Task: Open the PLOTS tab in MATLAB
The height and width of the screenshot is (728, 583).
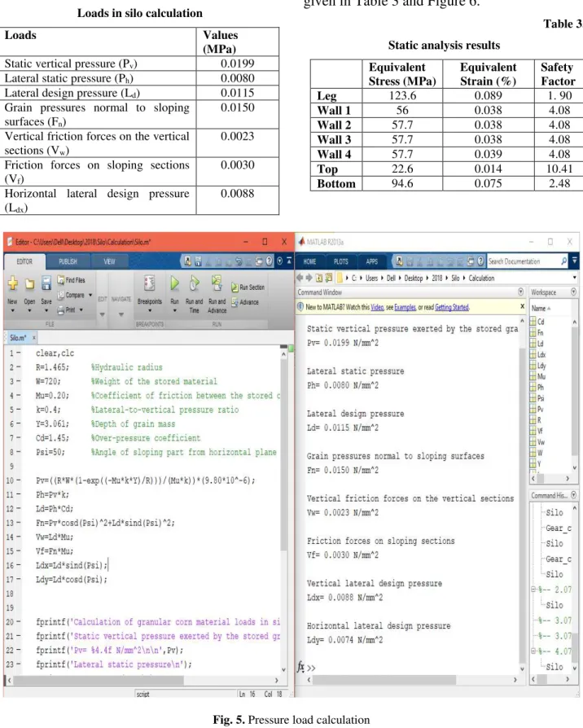Action: coord(340,261)
